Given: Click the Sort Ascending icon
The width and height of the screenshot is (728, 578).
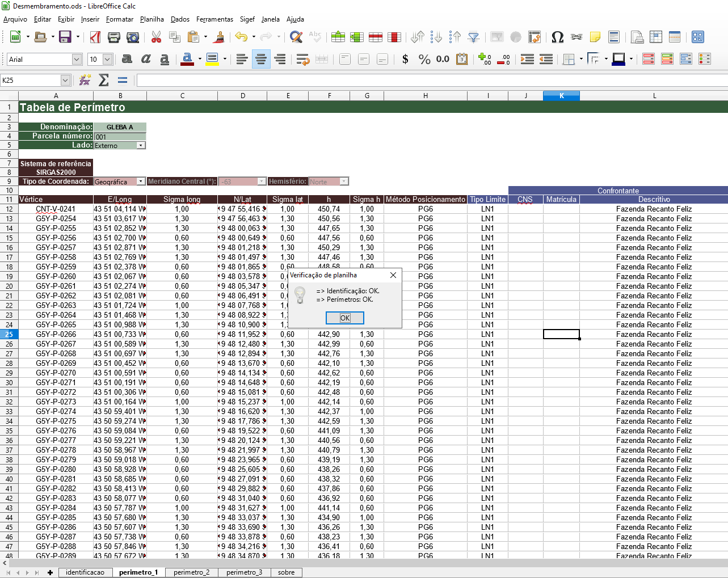Looking at the screenshot, I should (x=436, y=37).
